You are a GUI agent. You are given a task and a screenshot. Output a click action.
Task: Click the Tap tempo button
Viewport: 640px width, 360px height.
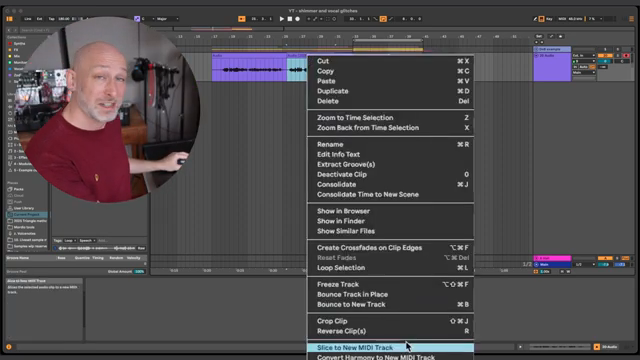(51, 19)
